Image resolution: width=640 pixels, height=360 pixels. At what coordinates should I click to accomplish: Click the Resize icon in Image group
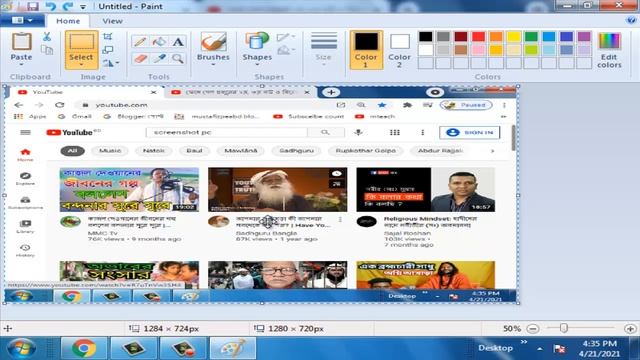click(x=108, y=50)
